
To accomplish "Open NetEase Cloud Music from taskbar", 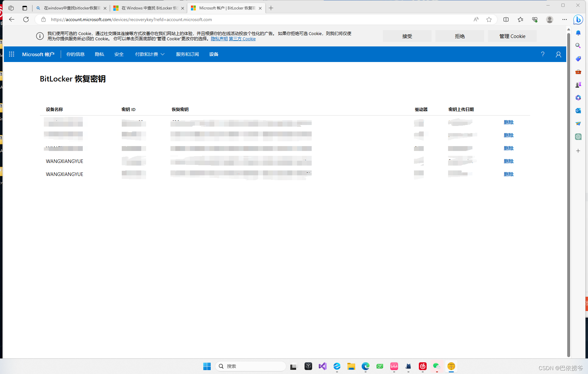I will point(422,366).
